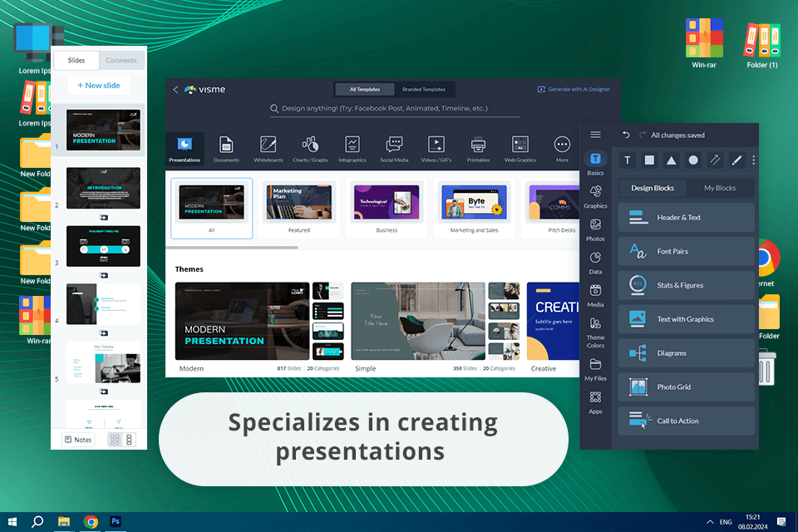Open the Social Media category

(394, 149)
